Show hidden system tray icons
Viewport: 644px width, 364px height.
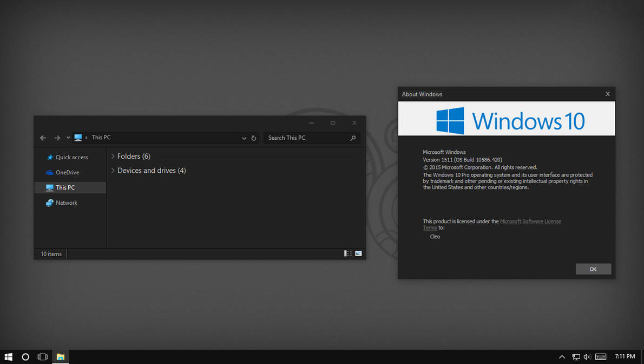click(562, 356)
